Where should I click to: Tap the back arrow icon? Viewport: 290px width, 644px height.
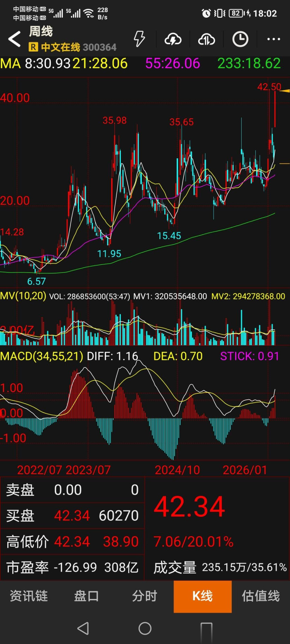point(14,39)
